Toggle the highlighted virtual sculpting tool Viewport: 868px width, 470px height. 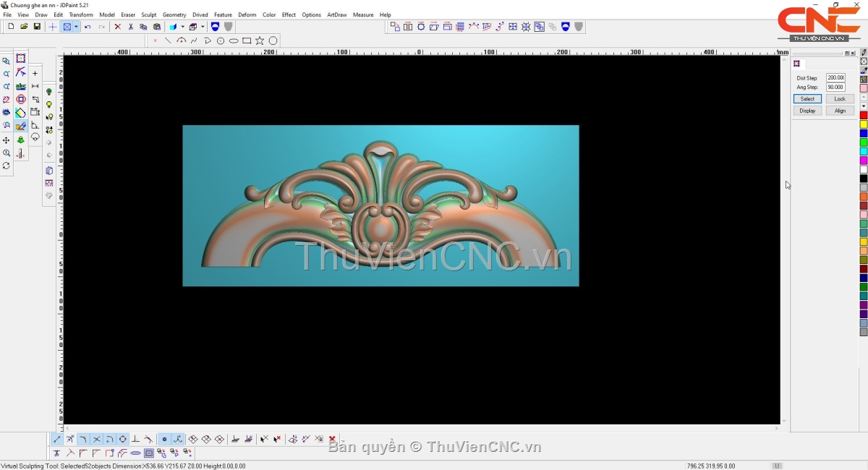(x=21, y=126)
